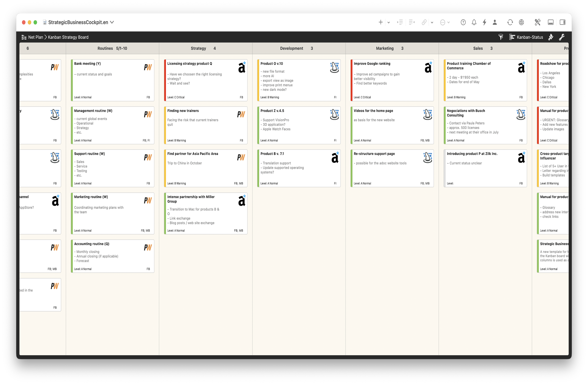
Task: Click the person user icon
Action: [x=495, y=22]
